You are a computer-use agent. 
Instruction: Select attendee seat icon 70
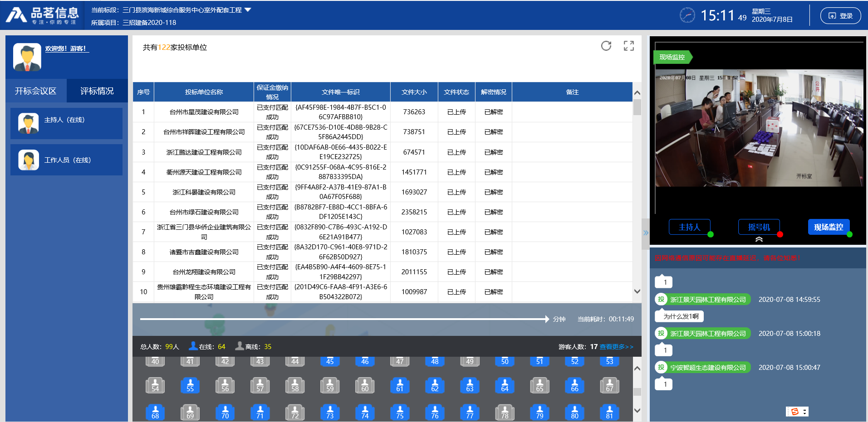pyautogui.click(x=225, y=412)
